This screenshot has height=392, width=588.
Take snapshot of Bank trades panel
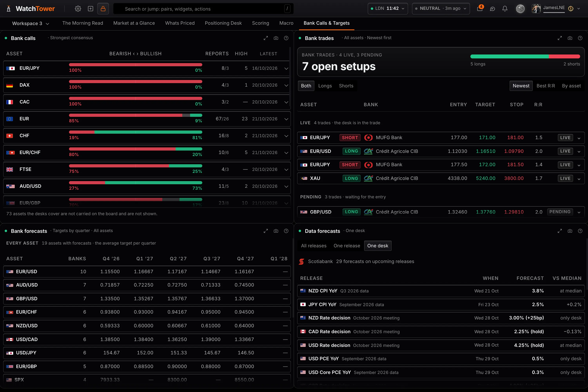point(570,38)
